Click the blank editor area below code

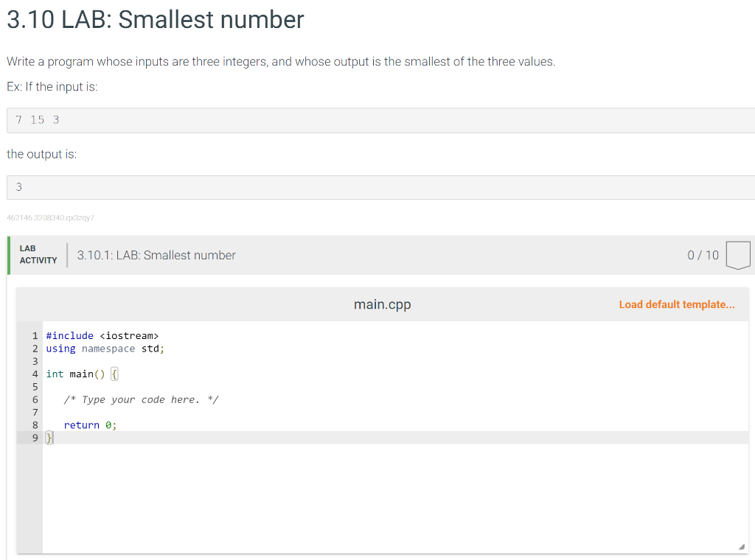[x=369, y=494]
